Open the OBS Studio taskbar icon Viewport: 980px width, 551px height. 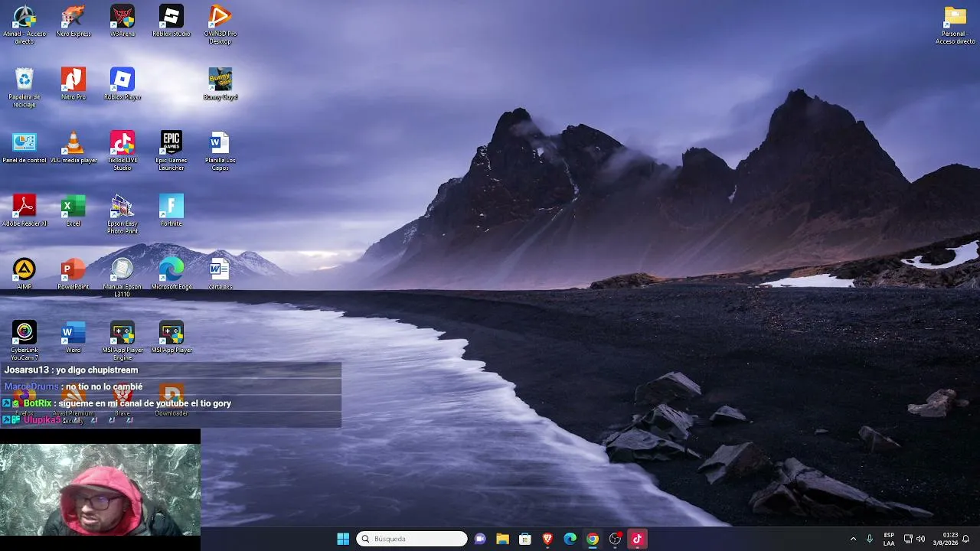tap(615, 539)
